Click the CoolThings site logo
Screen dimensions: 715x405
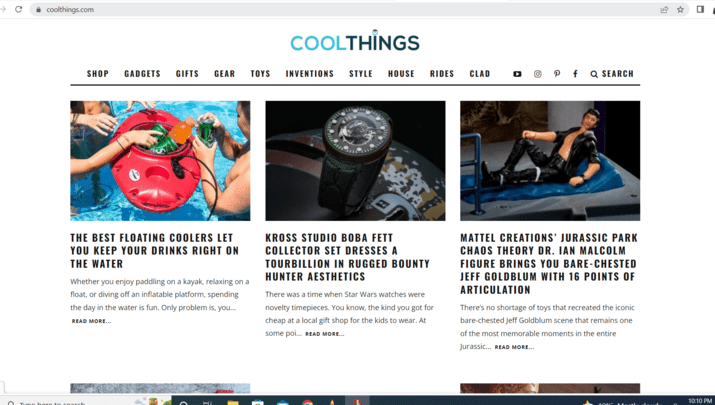(x=355, y=42)
